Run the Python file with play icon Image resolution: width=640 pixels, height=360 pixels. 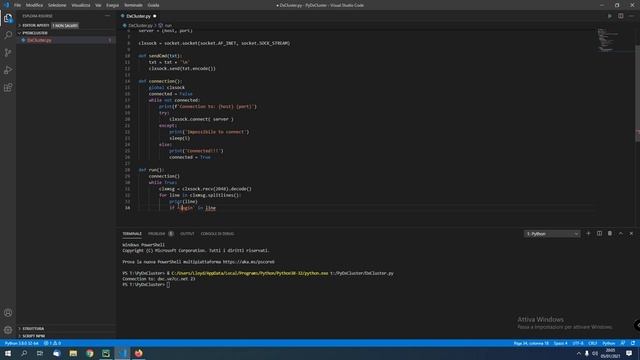click(x=610, y=16)
